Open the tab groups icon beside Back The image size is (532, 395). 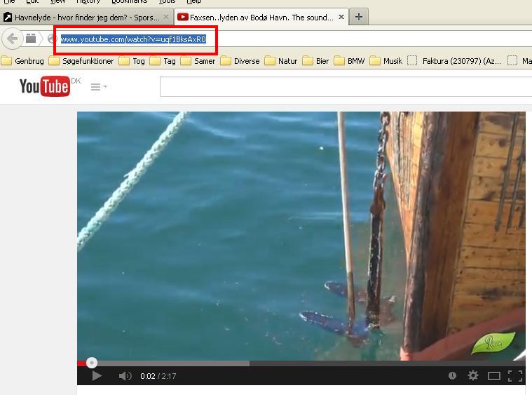(x=31, y=39)
